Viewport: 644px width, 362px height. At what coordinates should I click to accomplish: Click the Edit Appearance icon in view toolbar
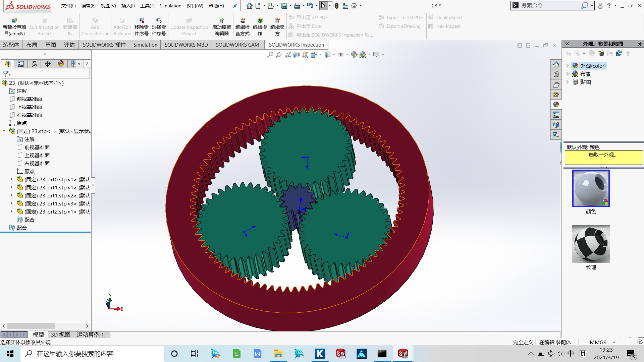click(354, 55)
